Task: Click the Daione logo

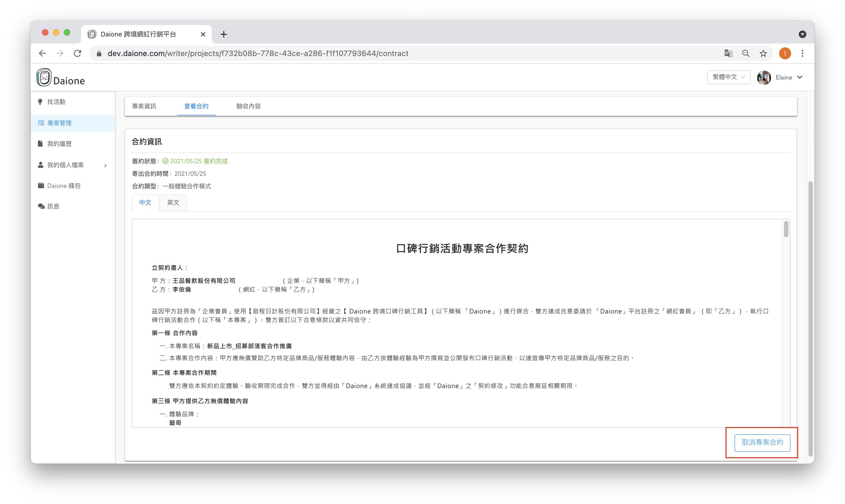Action: tap(60, 78)
